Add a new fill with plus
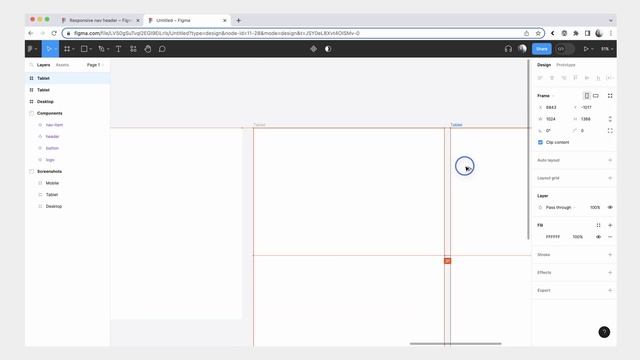 pyautogui.click(x=610, y=225)
